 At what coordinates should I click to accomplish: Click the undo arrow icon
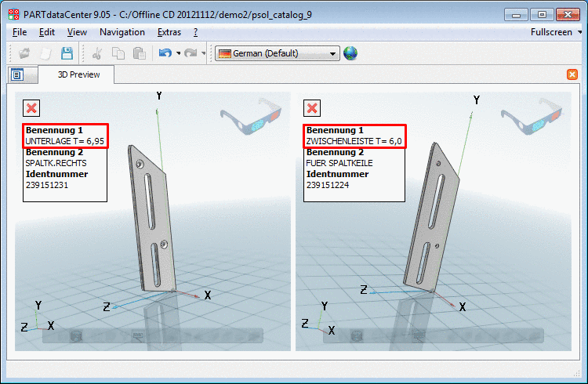[x=165, y=53]
